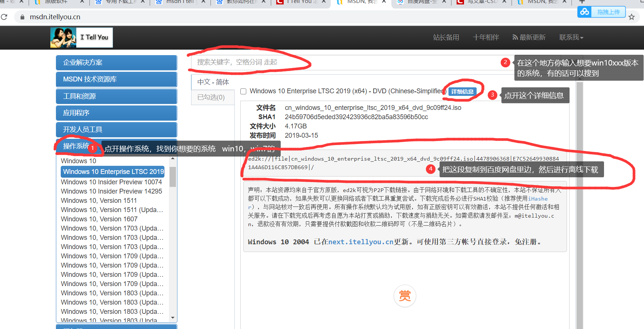
Task: Expand the MSDN 技术资源库 category
Action: pos(116,79)
